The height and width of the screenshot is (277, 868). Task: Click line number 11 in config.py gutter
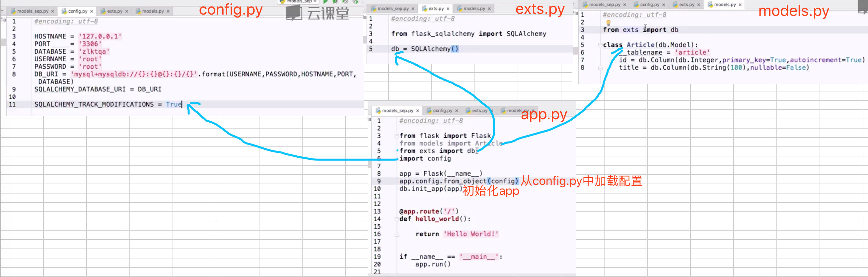click(12, 105)
